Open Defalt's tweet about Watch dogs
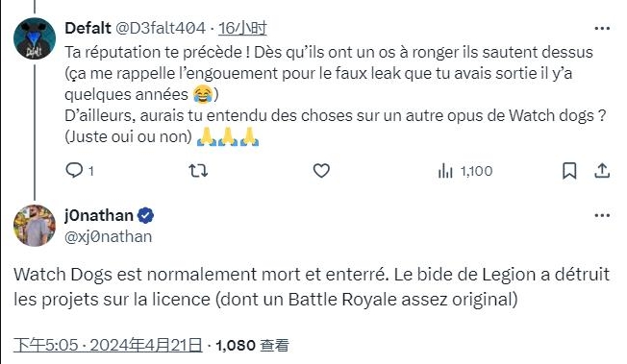The height and width of the screenshot is (364, 627). tap(335, 94)
